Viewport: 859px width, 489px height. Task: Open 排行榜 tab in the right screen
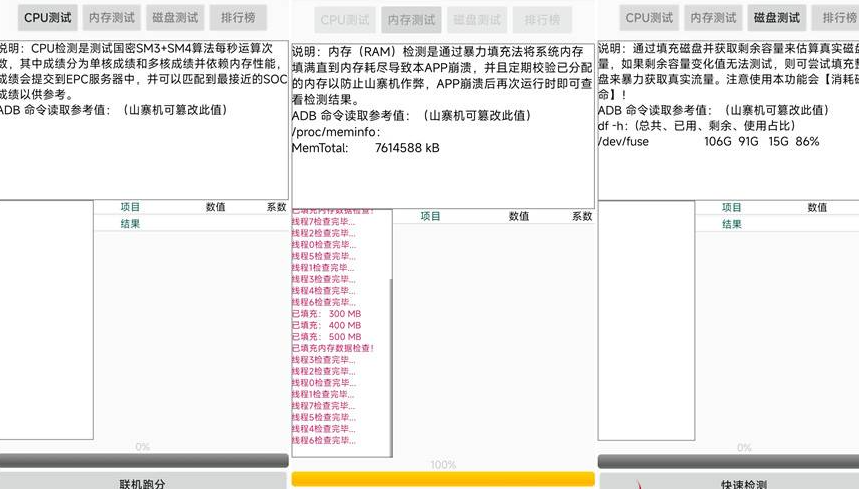835,18
